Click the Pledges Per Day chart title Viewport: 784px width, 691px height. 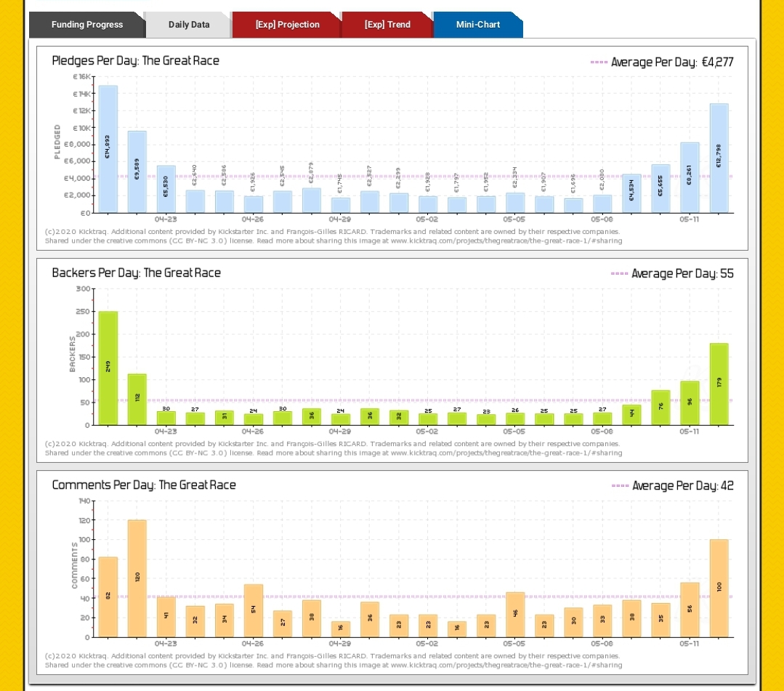135,61
